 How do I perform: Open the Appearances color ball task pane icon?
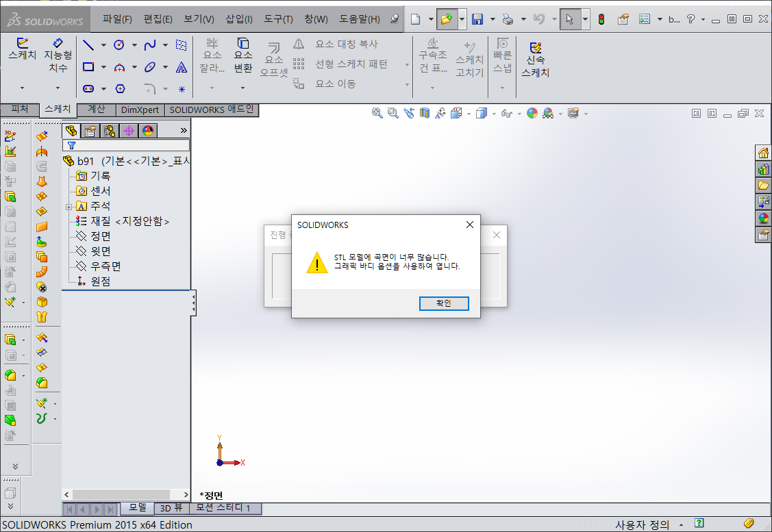pyautogui.click(x=763, y=218)
